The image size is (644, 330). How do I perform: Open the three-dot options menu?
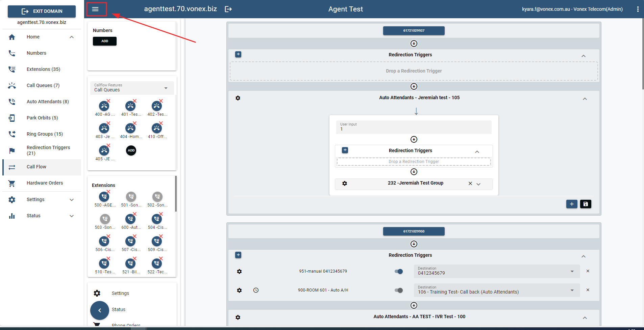click(638, 9)
